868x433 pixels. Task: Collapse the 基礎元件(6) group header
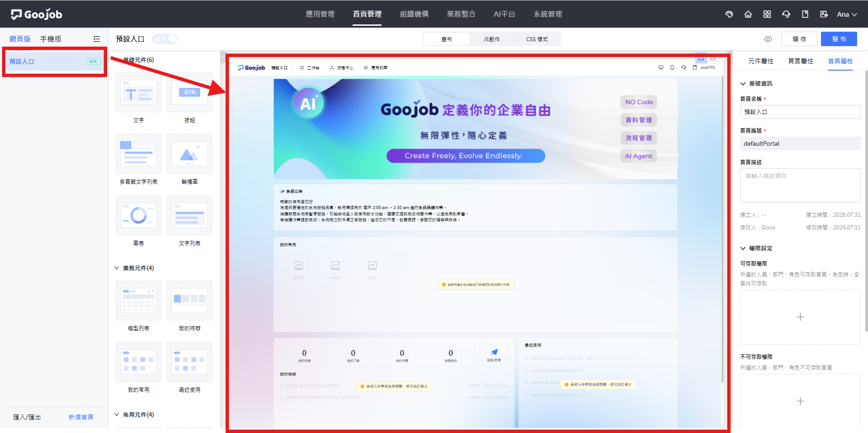click(x=138, y=60)
